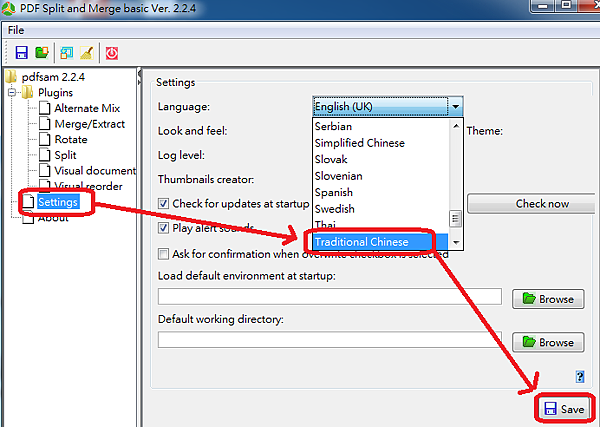600x427 pixels.
Task: Select Serbian in language list
Action: click(x=380, y=126)
